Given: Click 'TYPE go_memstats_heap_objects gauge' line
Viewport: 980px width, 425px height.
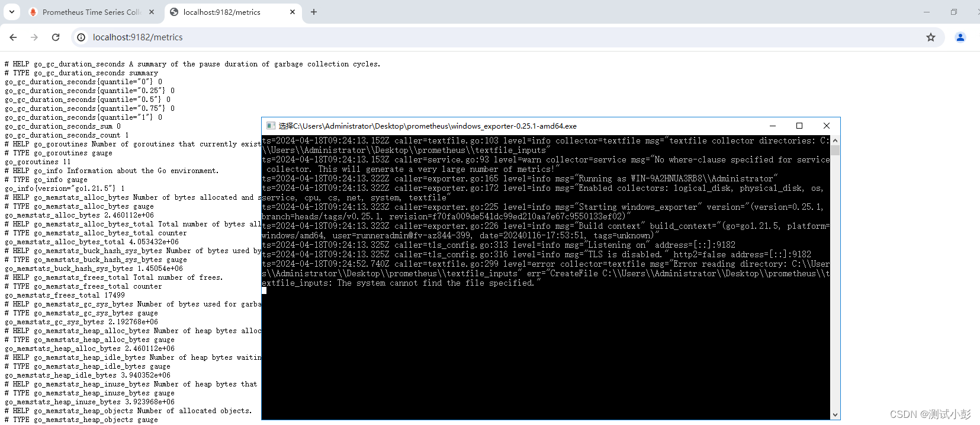Looking at the screenshot, I should 82,420.
